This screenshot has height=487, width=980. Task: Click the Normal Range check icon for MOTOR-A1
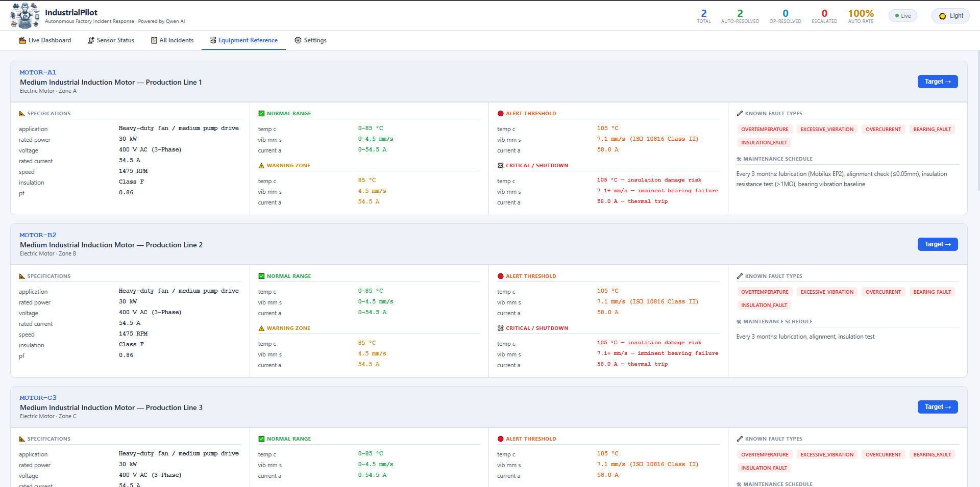261,114
